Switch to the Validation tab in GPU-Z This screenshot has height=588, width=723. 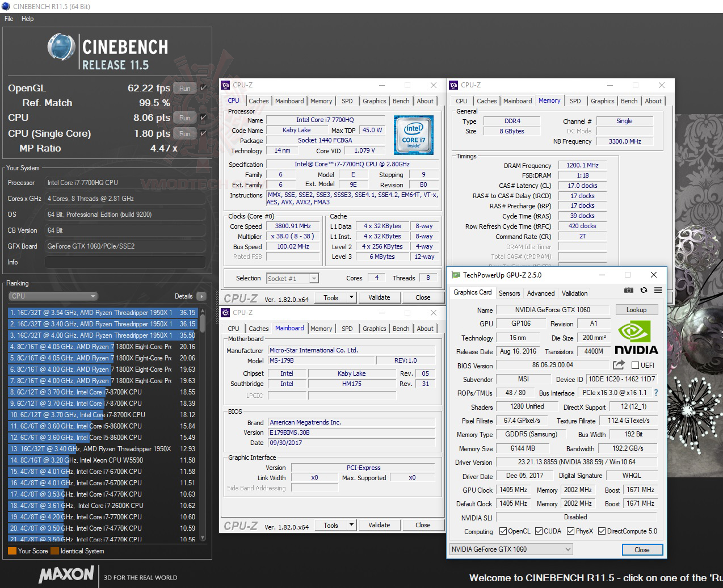click(574, 293)
